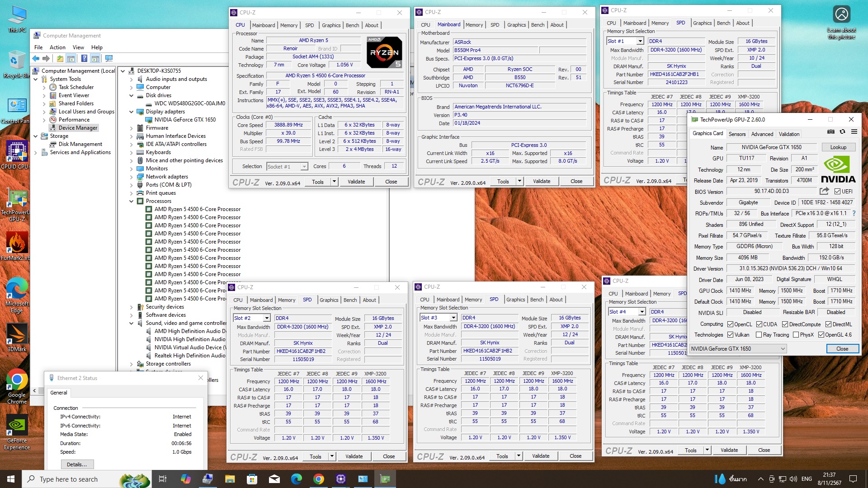Open CPUID CPU-Z desktop shortcut
Viewport: 868px width, 488px height.
coord(17,155)
